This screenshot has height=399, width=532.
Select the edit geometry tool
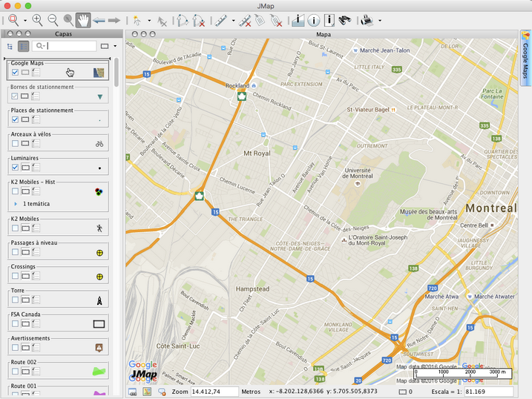(x=183, y=20)
